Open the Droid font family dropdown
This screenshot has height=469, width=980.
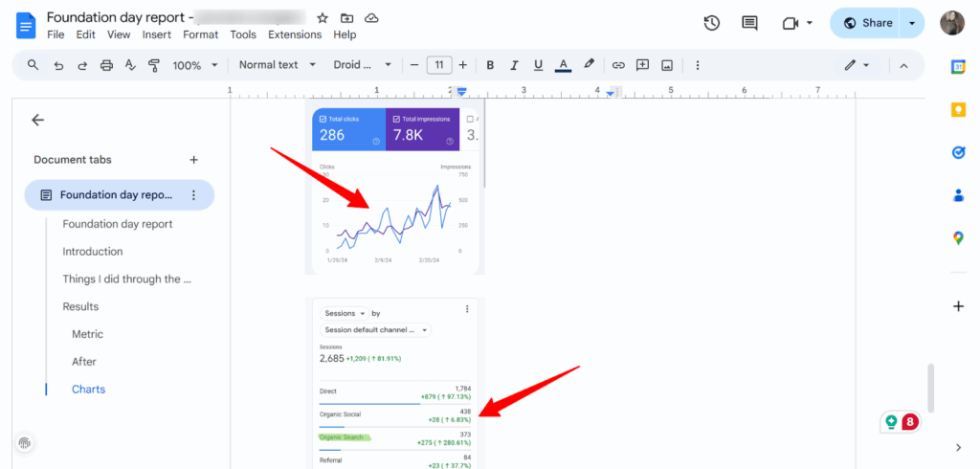(x=362, y=65)
